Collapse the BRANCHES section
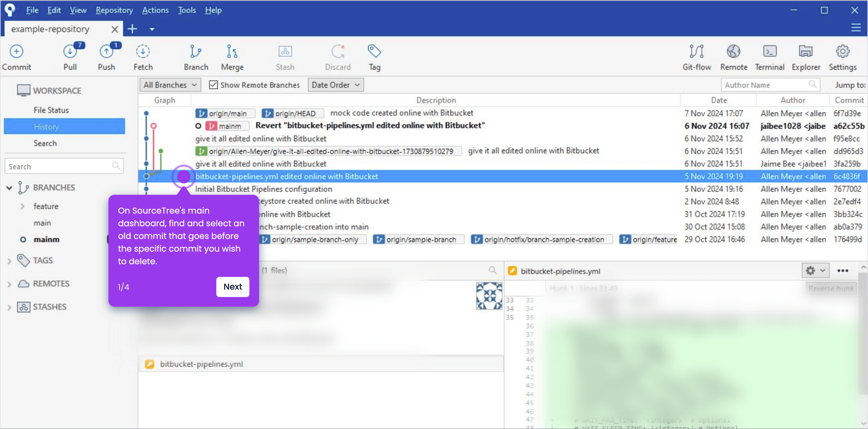 9,188
